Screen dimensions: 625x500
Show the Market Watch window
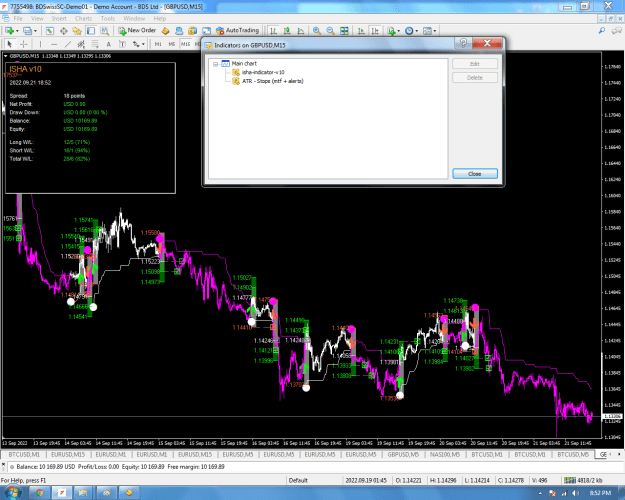pyautogui.click(x=50, y=31)
